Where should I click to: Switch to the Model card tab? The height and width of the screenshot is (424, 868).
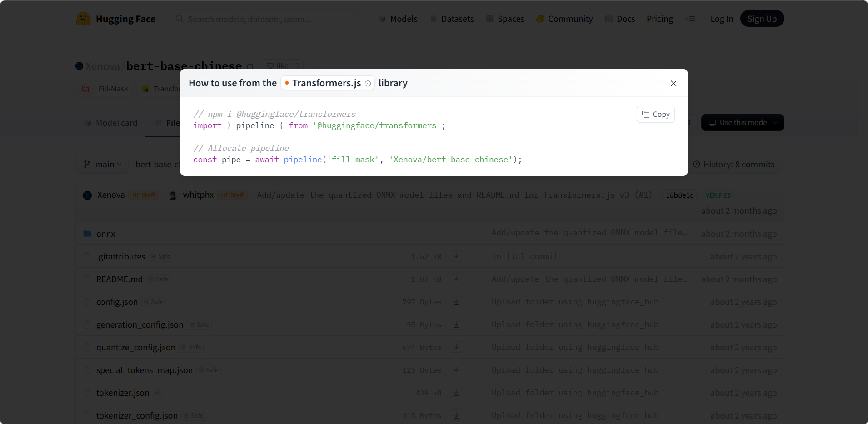coord(111,123)
